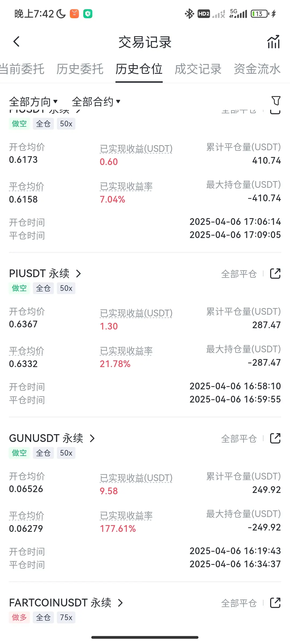Tap the Bluetooth status icon
Screen dimensions: 290x644
189,14
